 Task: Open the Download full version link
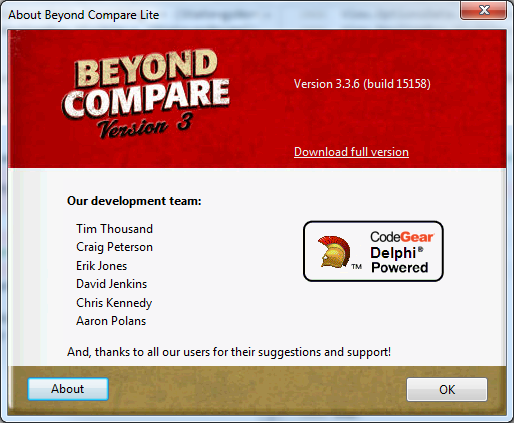click(351, 152)
